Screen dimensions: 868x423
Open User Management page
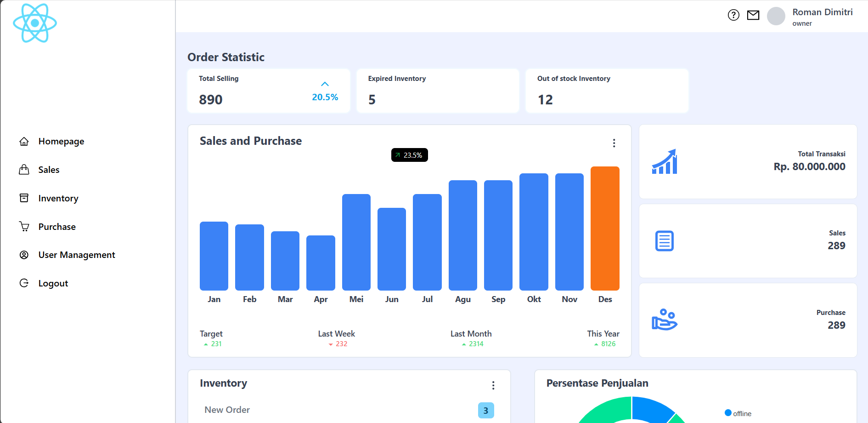[77, 255]
